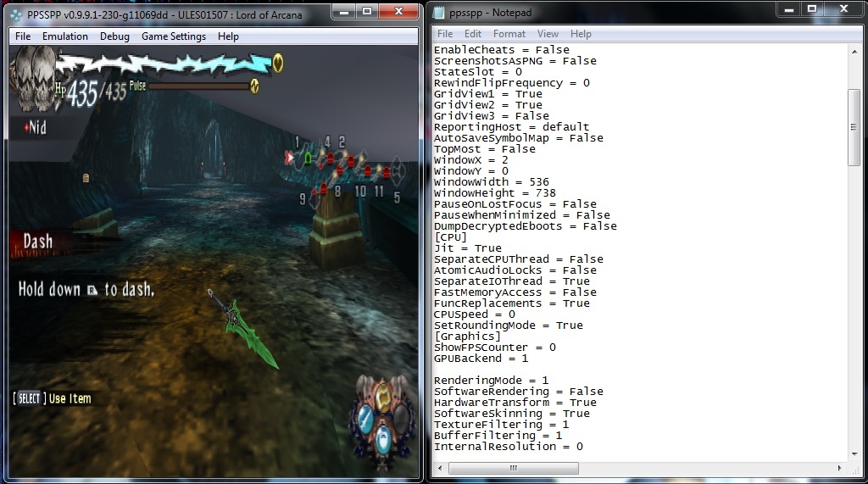Click the line 'ShowFPSCounter = 0'

click(x=495, y=348)
